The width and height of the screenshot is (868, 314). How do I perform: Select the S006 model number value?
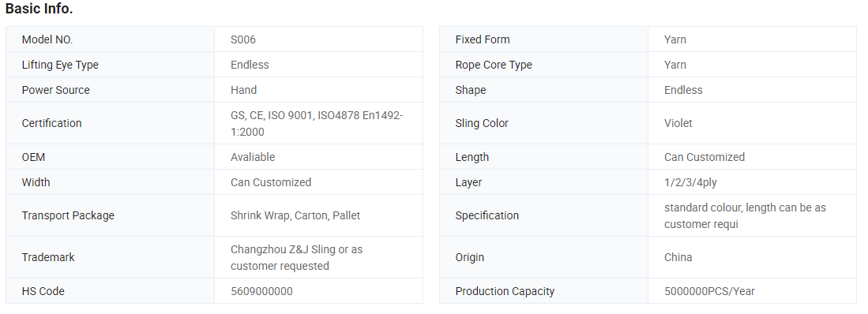pyautogui.click(x=243, y=39)
